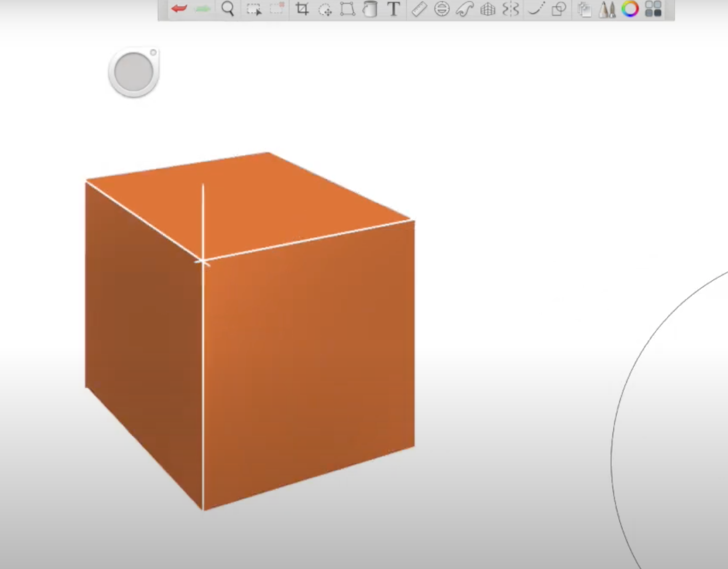
Task: Toggle the Perspective Guides tool
Action: (x=487, y=10)
